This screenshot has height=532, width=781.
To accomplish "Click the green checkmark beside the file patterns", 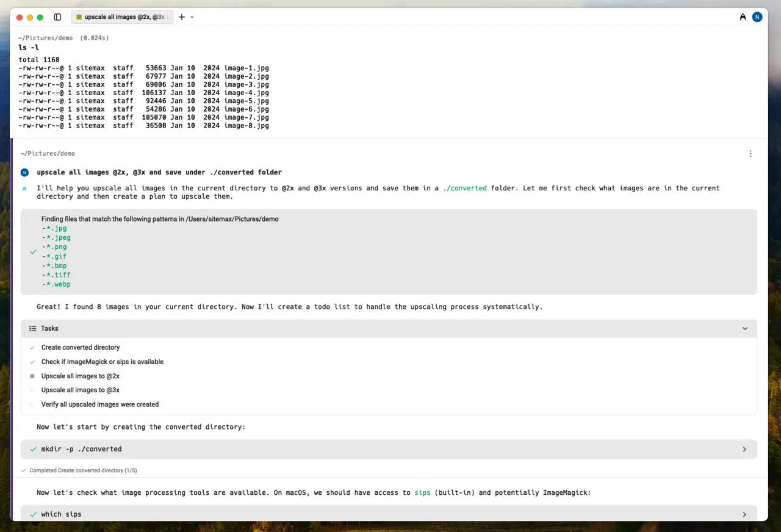I will [x=33, y=251].
